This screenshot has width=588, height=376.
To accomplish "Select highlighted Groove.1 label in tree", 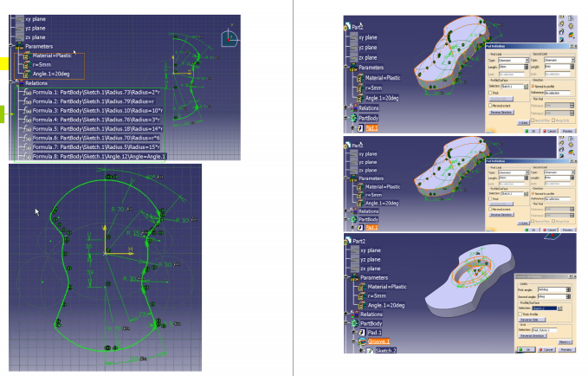I will coord(378,341).
